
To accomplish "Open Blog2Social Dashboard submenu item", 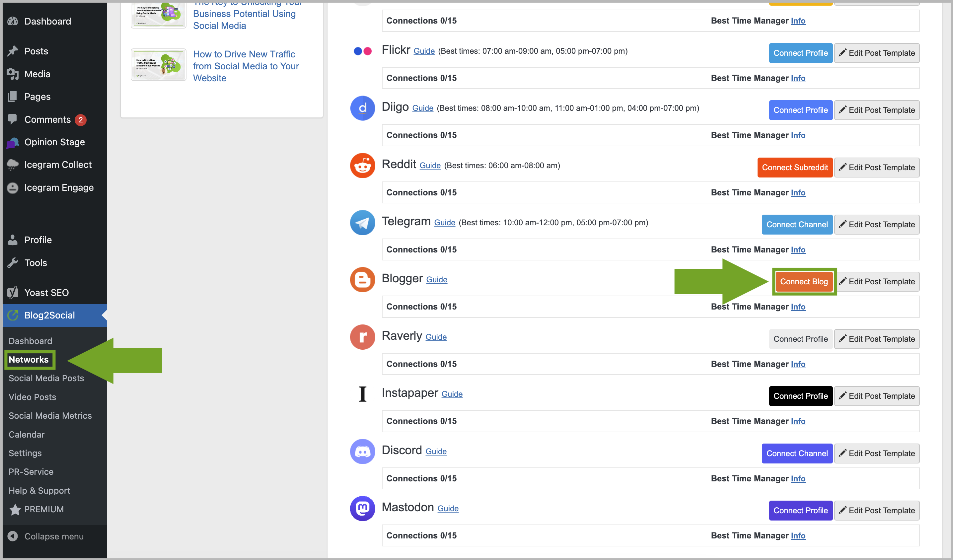I will pos(30,341).
